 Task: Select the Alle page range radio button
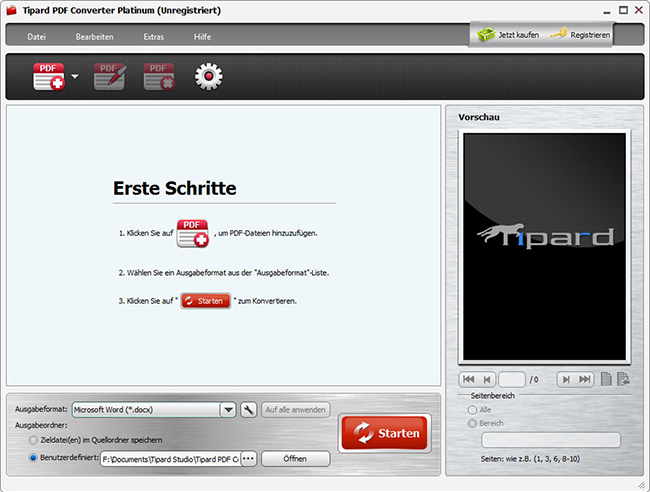click(472, 410)
